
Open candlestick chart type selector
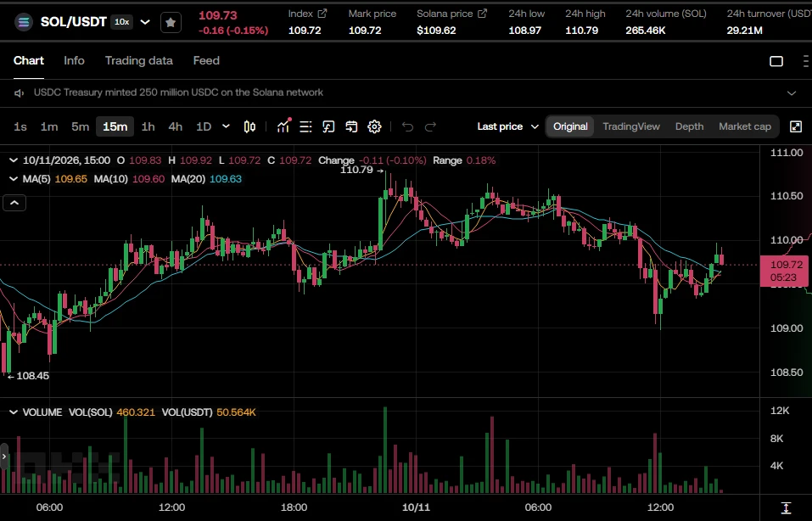click(x=249, y=126)
